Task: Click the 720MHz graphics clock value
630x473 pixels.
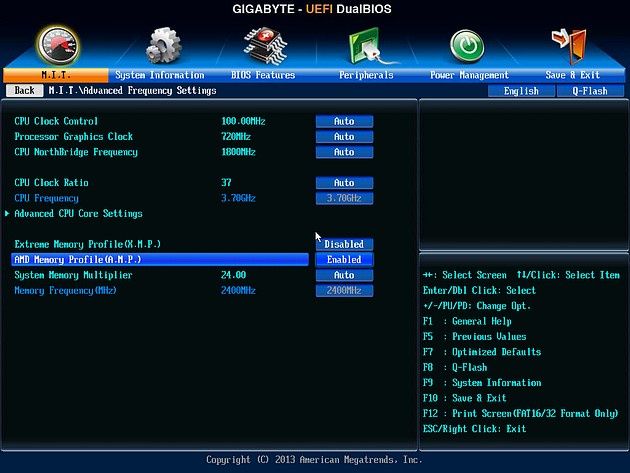Action: pos(236,137)
